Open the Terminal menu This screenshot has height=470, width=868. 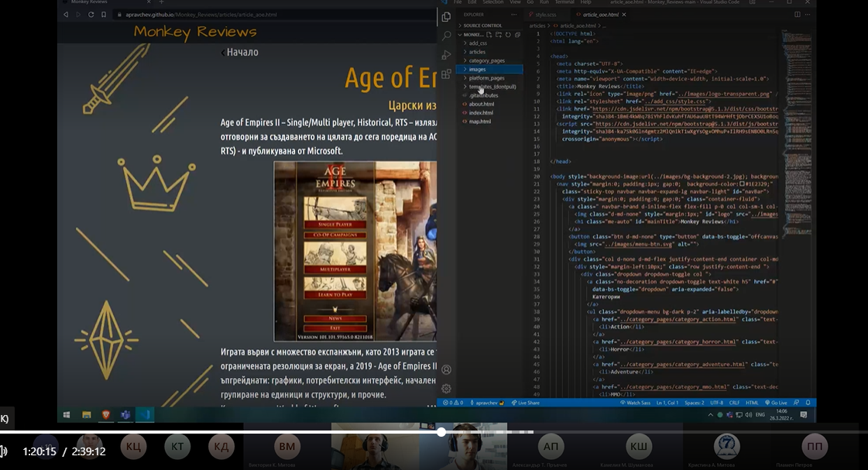(x=564, y=2)
